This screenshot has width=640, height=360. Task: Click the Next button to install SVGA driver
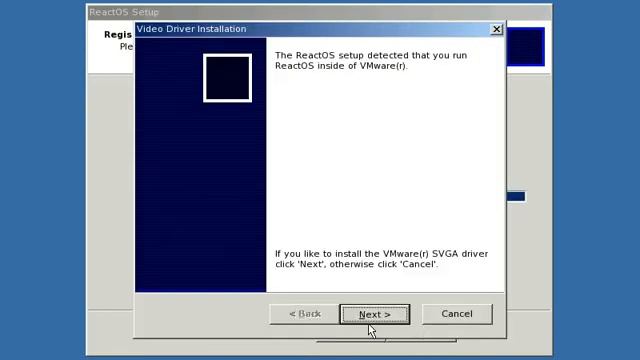click(375, 314)
